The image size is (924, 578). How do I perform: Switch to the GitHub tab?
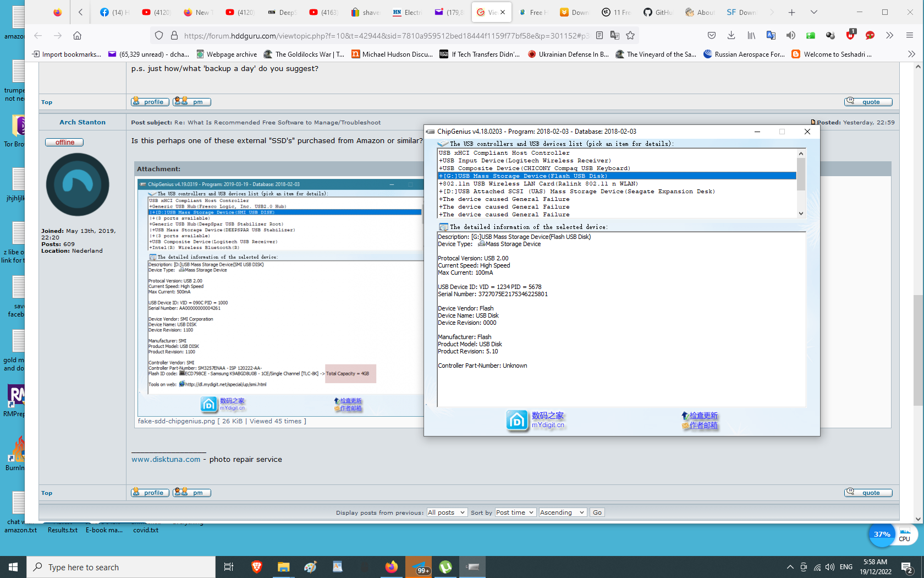pos(658,12)
